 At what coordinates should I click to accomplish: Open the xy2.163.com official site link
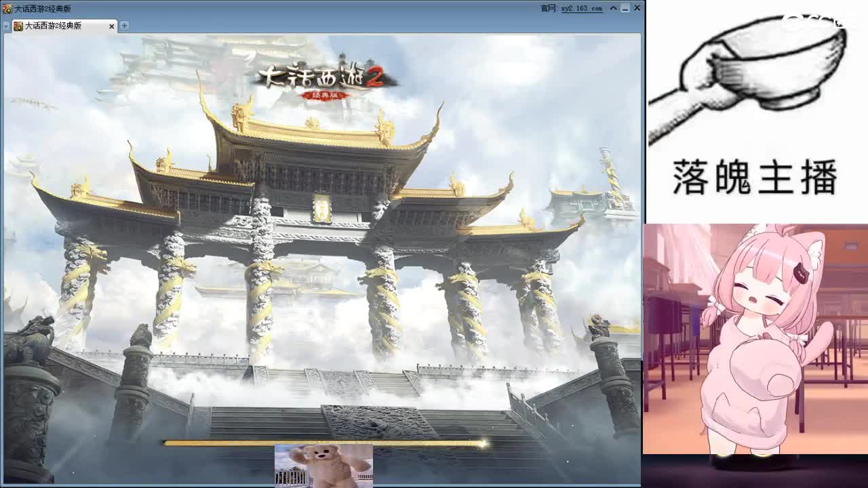tap(582, 8)
